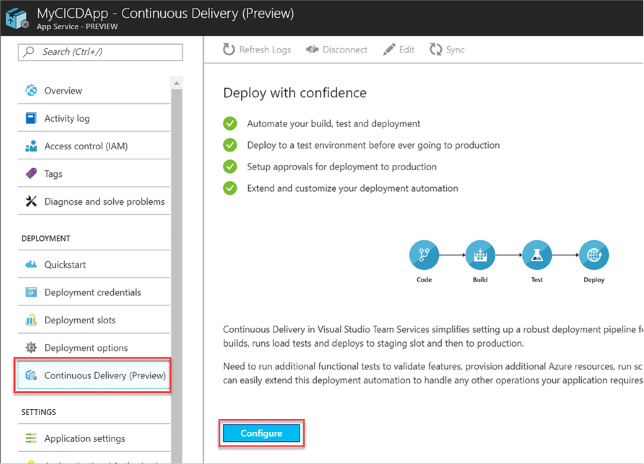Click the DEPLOYMENT section heading

[46, 239]
